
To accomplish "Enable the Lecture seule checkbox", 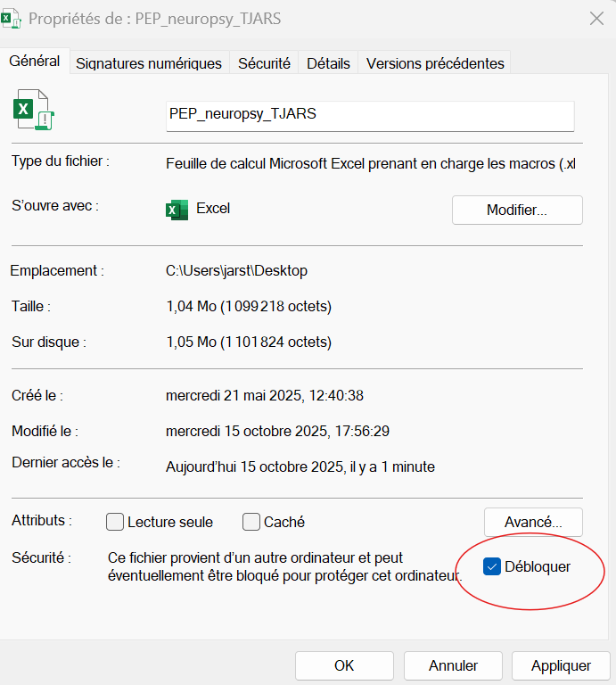I will tap(115, 522).
